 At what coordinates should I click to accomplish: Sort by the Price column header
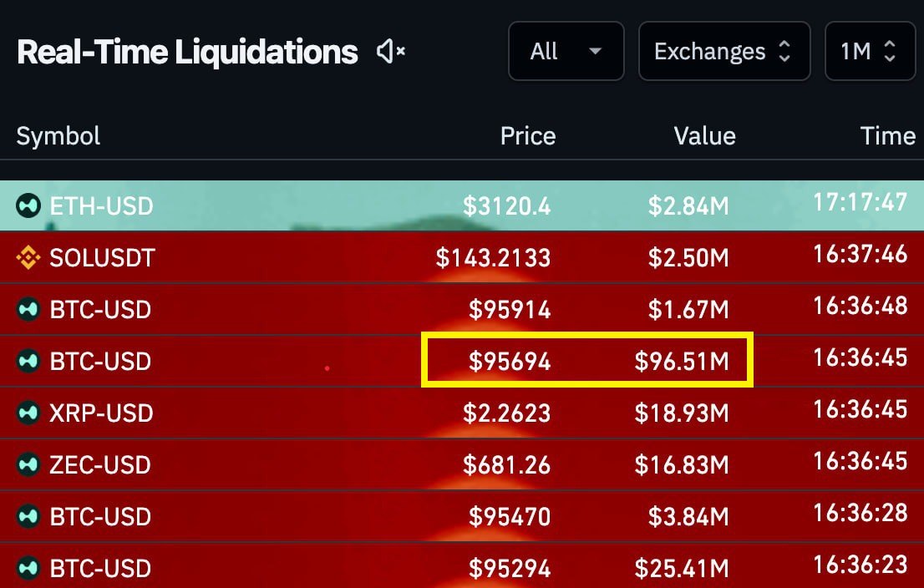527,136
